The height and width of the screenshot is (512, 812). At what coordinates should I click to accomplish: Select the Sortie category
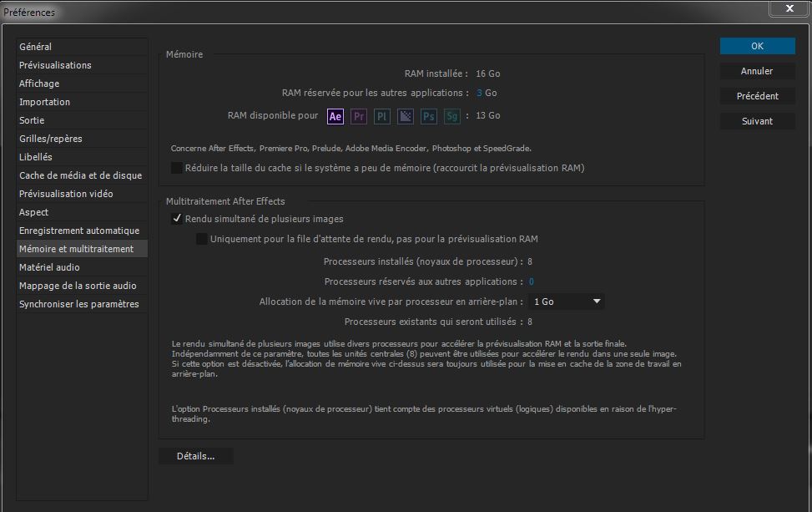(x=82, y=120)
